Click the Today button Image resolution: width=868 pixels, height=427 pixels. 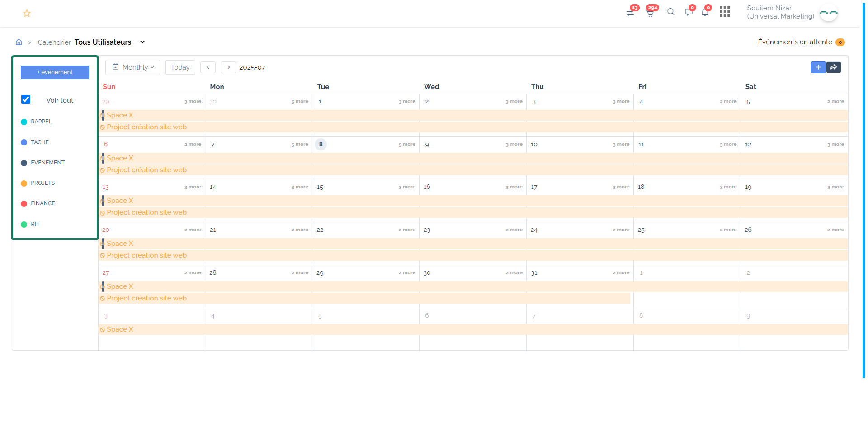pos(180,67)
